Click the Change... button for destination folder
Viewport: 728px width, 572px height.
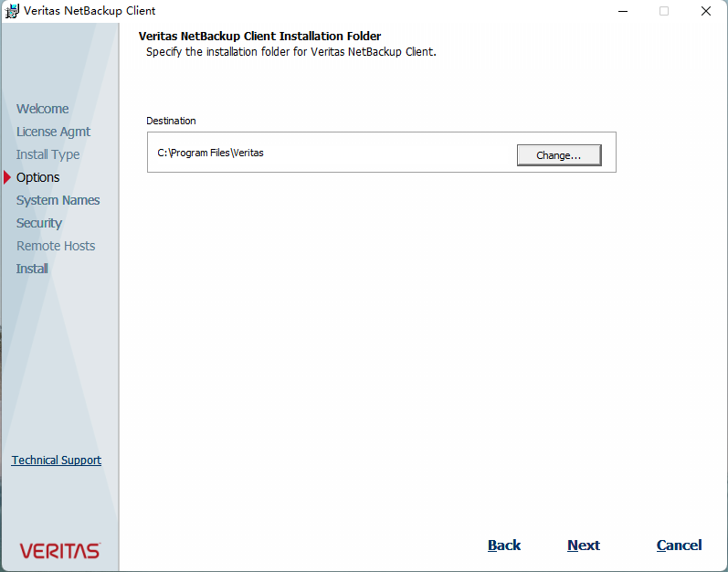click(x=559, y=155)
